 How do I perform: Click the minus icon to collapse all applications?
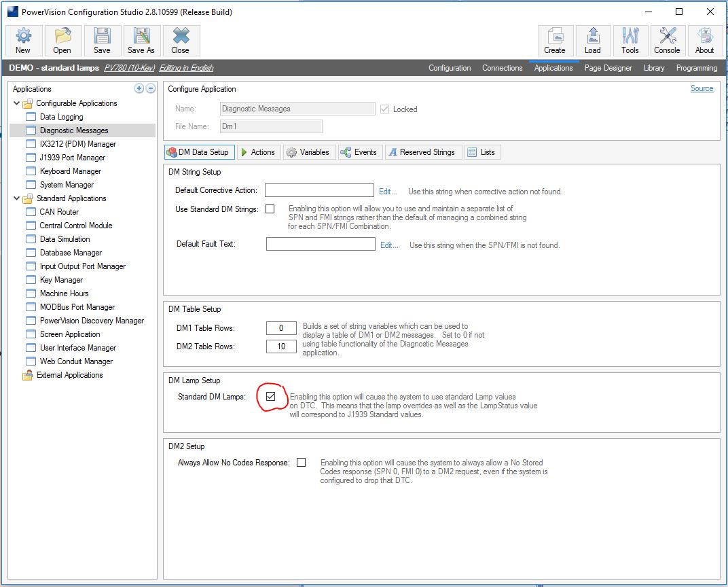tap(151, 88)
